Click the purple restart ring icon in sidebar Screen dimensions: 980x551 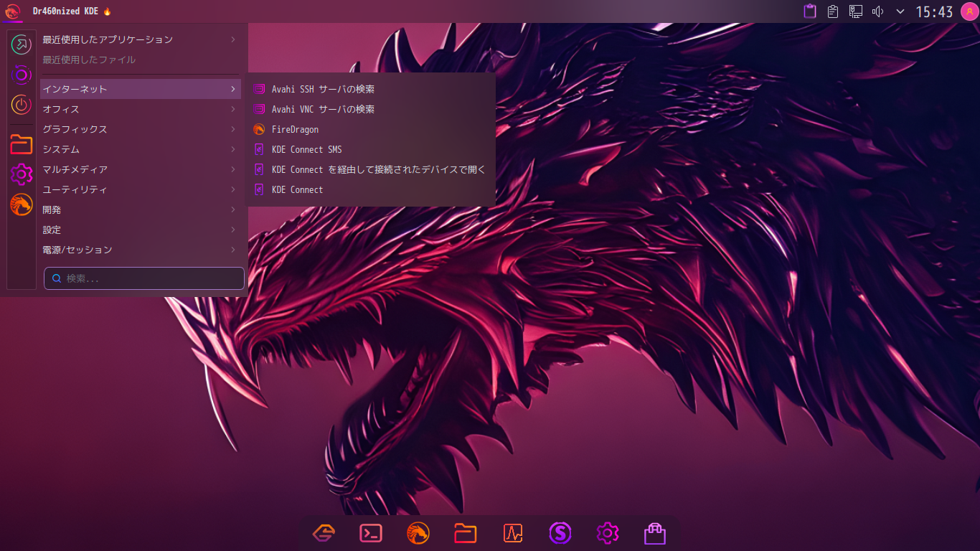click(x=22, y=75)
